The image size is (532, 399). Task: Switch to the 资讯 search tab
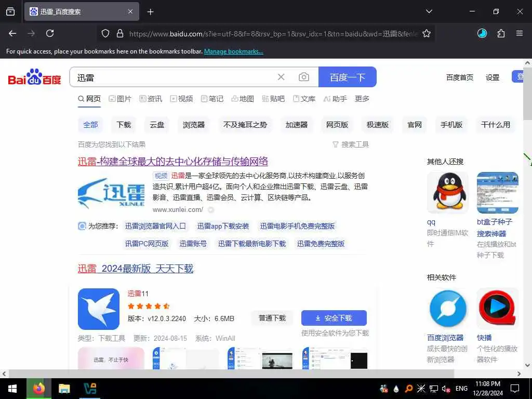(x=151, y=99)
